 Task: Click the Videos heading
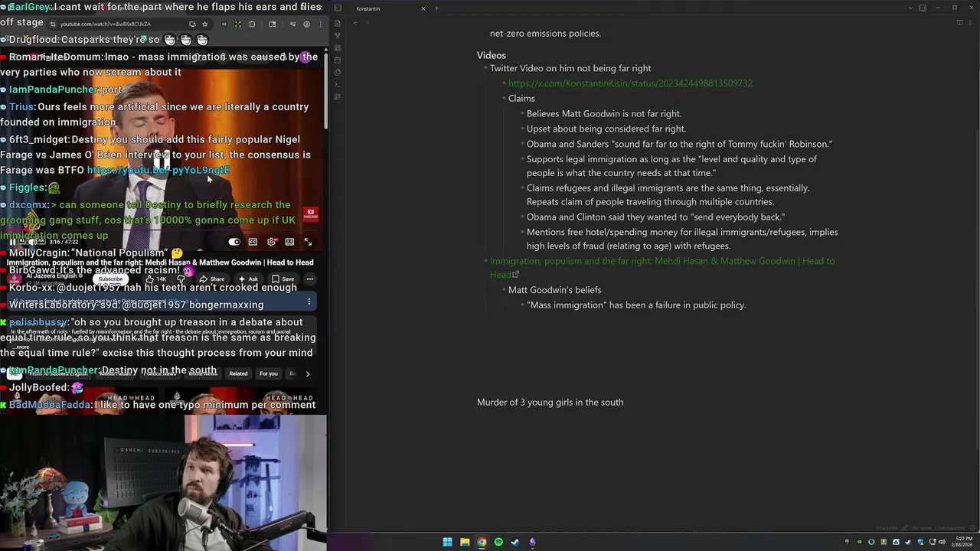pos(492,55)
